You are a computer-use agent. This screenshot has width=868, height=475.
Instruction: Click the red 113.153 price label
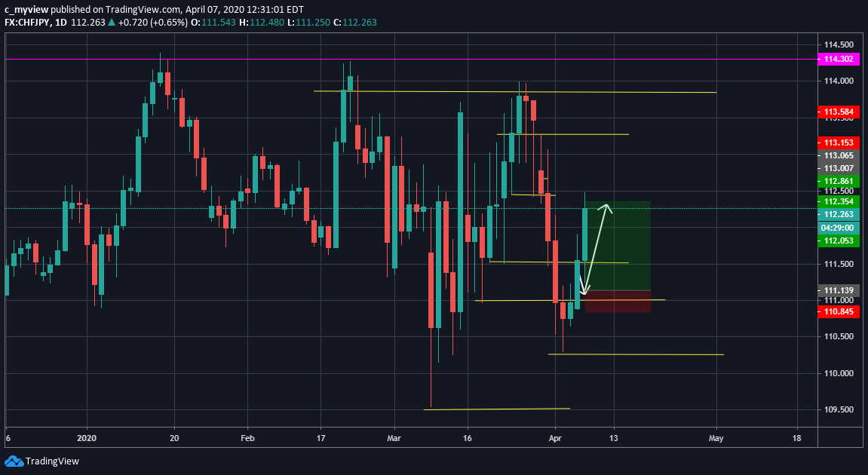click(839, 142)
